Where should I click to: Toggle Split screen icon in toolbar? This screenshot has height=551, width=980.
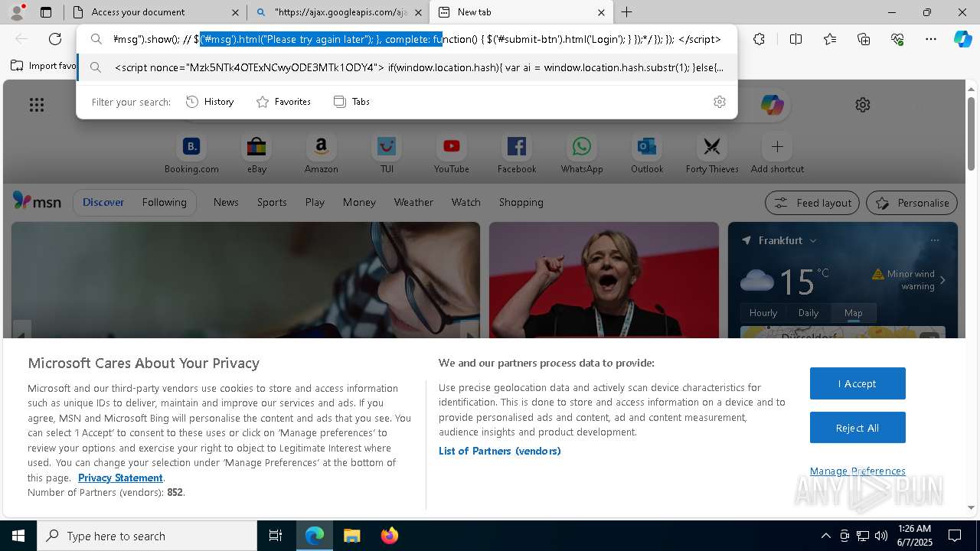coord(795,39)
